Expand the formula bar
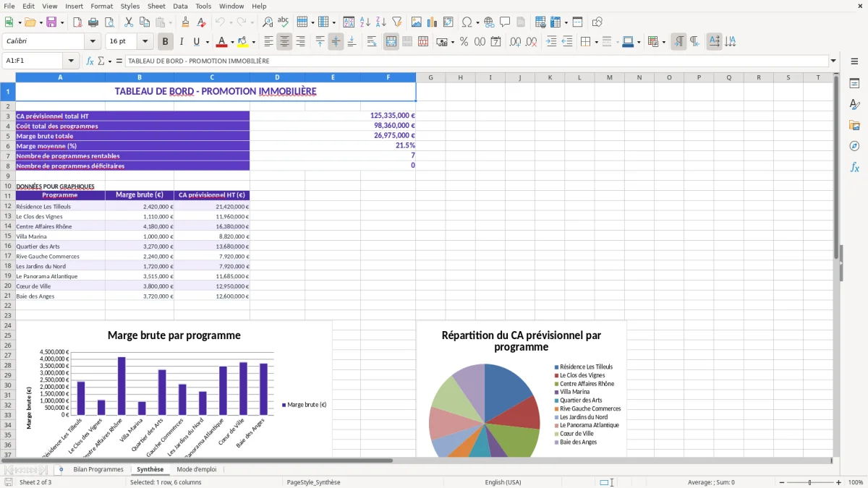This screenshot has width=868, height=488. point(833,61)
